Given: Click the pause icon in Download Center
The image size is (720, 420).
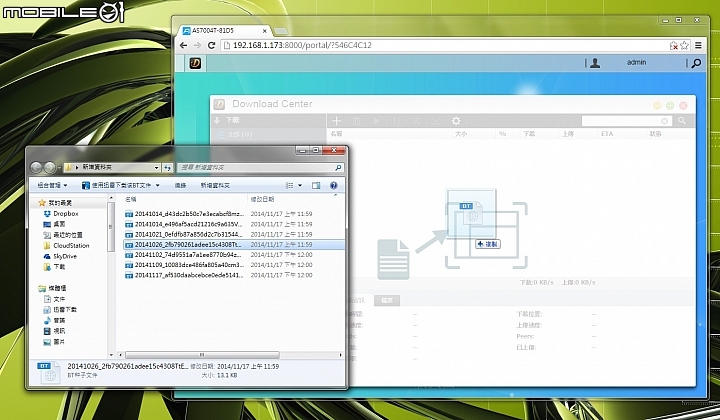Looking at the screenshot, I should point(397,121).
